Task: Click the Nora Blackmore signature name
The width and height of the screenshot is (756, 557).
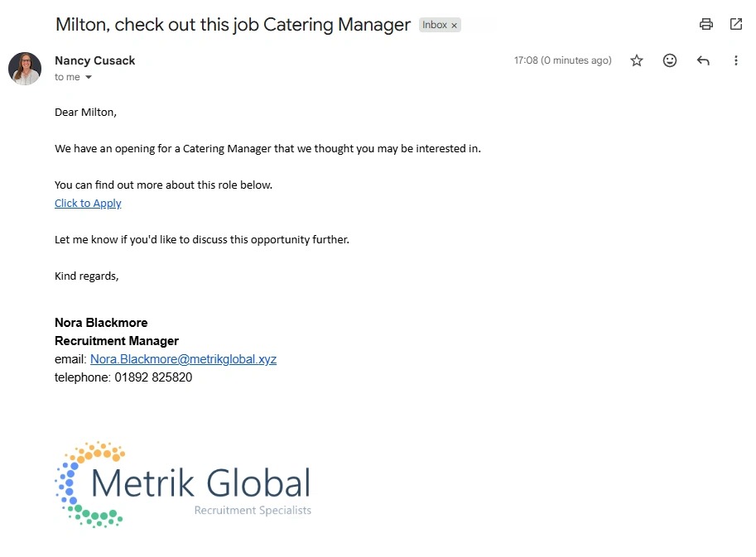Action: (101, 323)
